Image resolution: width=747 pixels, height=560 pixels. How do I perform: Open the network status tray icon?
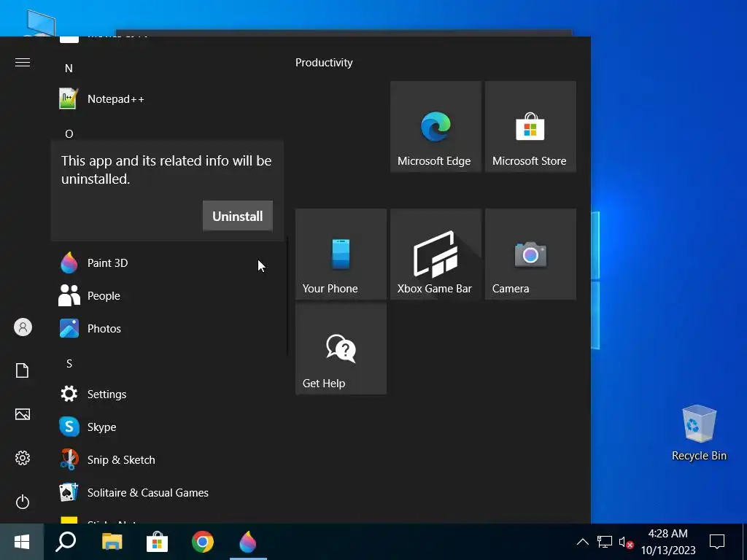pos(605,542)
